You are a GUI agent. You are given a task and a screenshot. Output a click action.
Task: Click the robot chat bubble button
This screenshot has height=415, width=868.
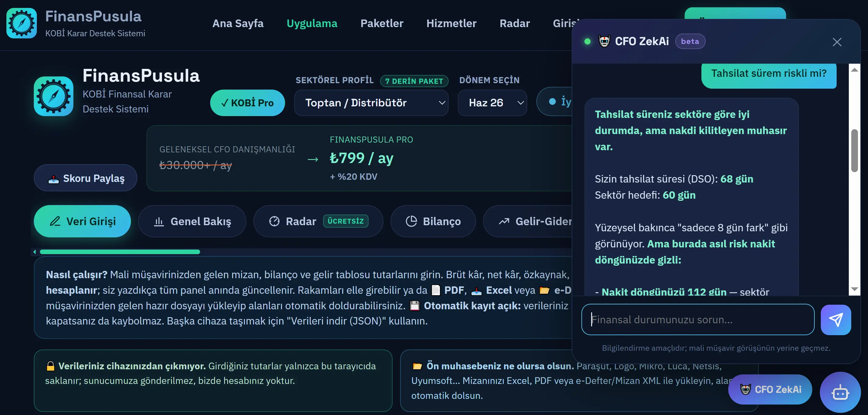point(840,393)
